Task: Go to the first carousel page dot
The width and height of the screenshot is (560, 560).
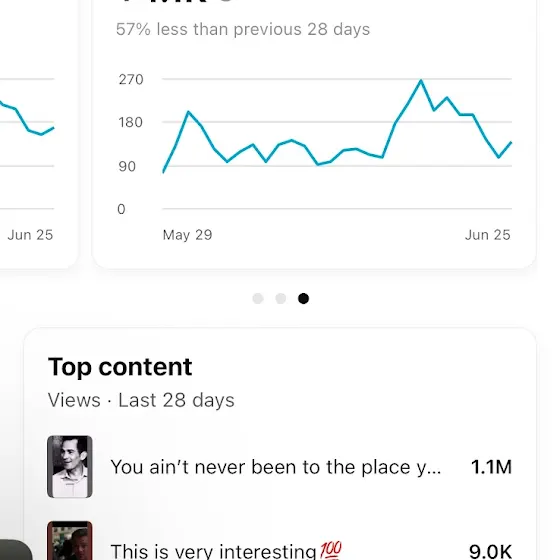Action: point(258,298)
